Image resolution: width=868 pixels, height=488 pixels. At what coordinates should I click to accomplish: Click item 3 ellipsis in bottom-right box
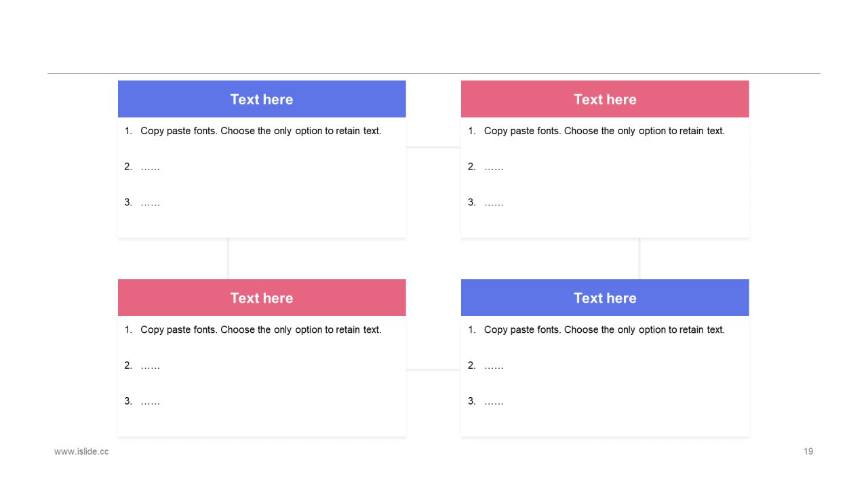click(x=494, y=402)
